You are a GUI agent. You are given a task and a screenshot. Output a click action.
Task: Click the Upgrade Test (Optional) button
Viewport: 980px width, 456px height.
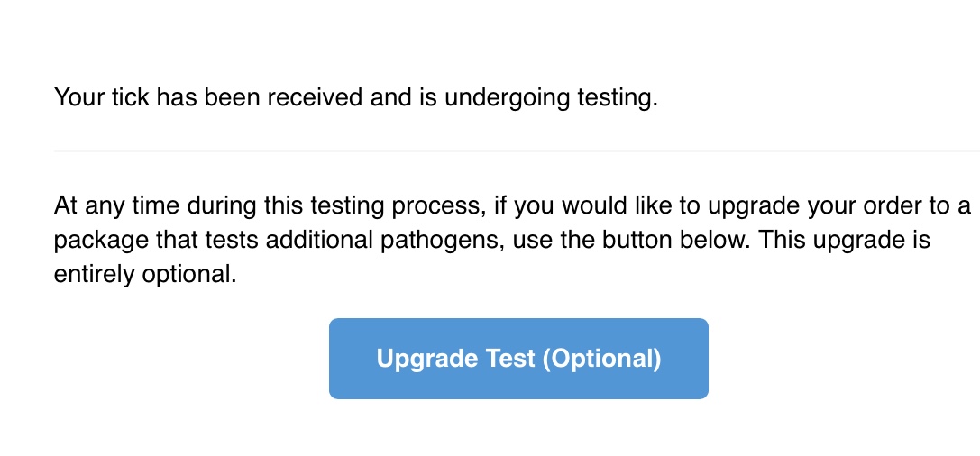(x=518, y=359)
